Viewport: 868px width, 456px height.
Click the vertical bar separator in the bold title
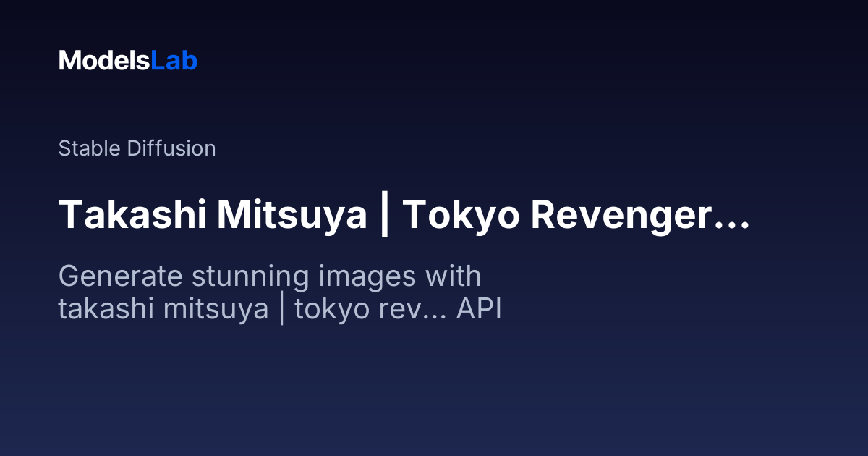(x=384, y=215)
